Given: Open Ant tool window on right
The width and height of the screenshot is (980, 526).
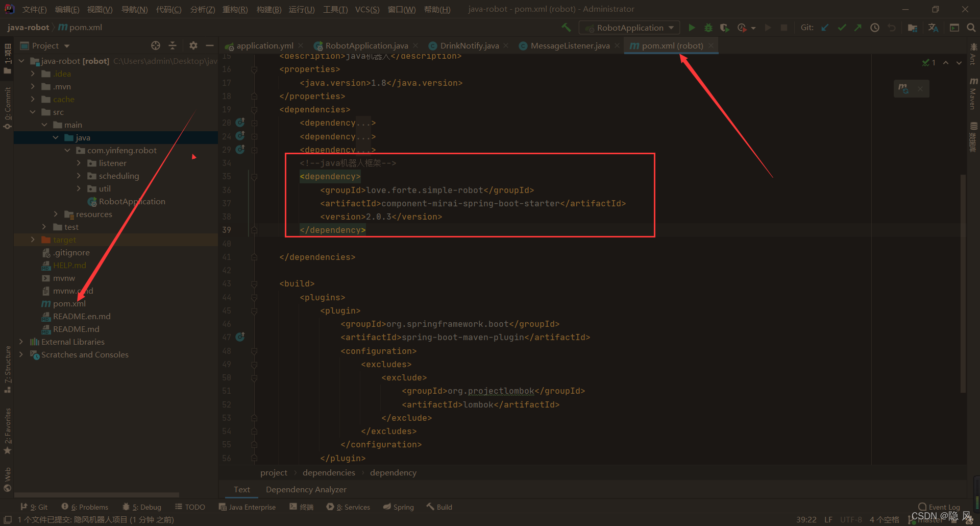Looking at the screenshot, I should coord(973,54).
